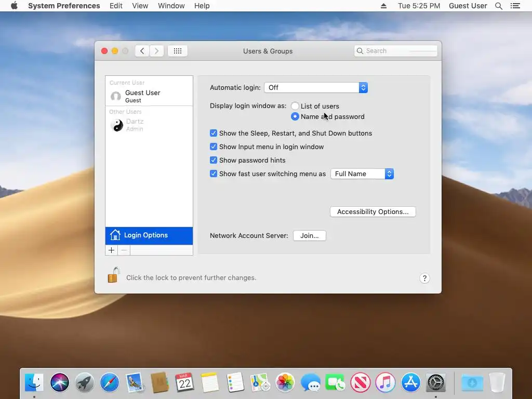Close the Users & Groups window
This screenshot has height=399, width=532.
click(104, 51)
